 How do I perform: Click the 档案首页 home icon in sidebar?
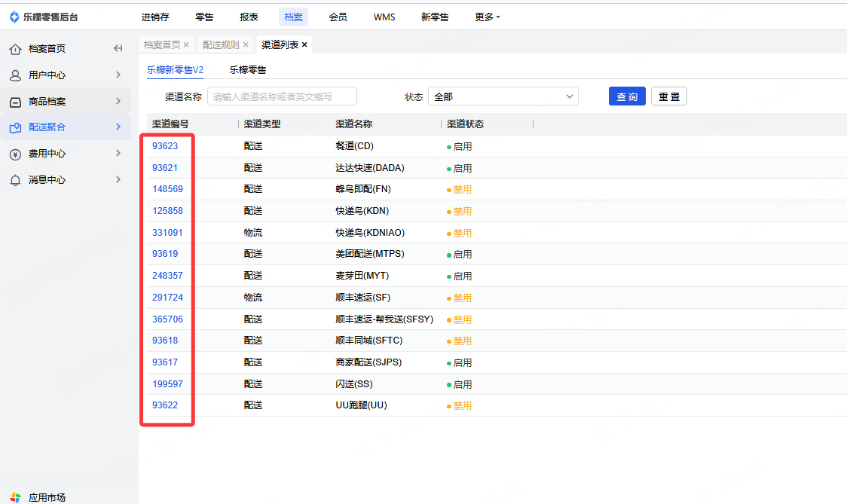tap(15, 49)
